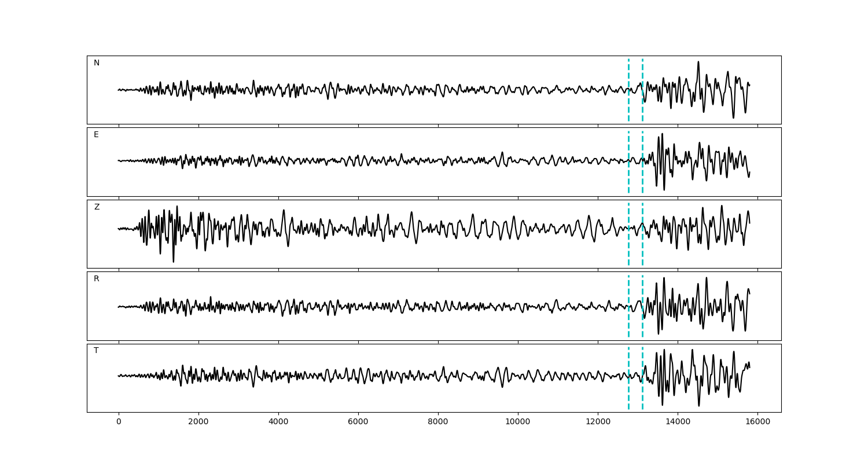Click right dashed cyan line in R panel
Viewport: 868px width, 463px height.
pos(642,324)
